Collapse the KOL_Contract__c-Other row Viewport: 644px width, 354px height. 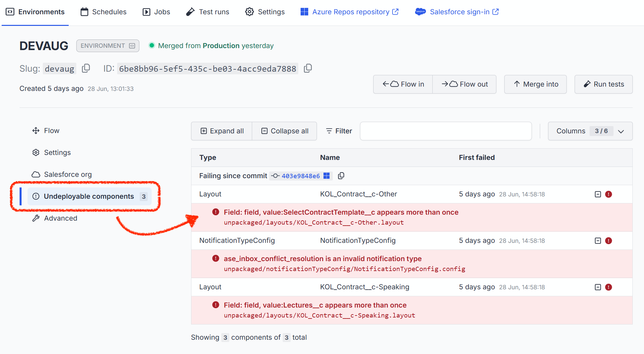pos(598,194)
